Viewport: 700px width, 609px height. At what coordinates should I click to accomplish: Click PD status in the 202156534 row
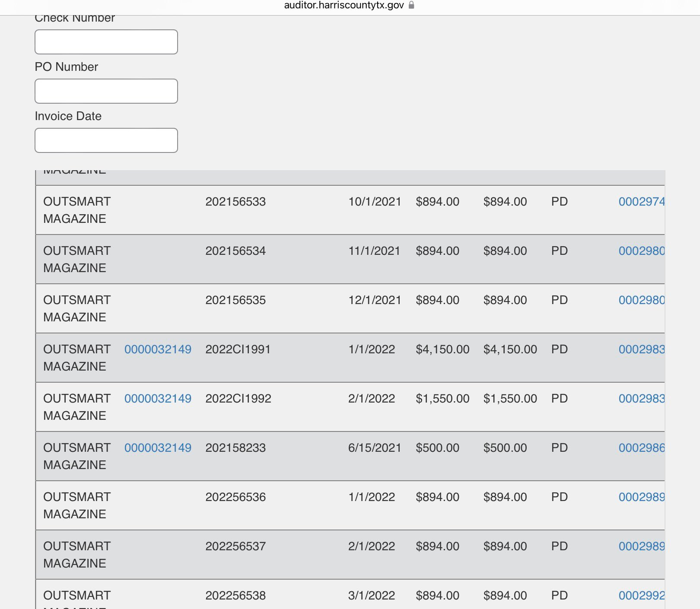tap(559, 251)
